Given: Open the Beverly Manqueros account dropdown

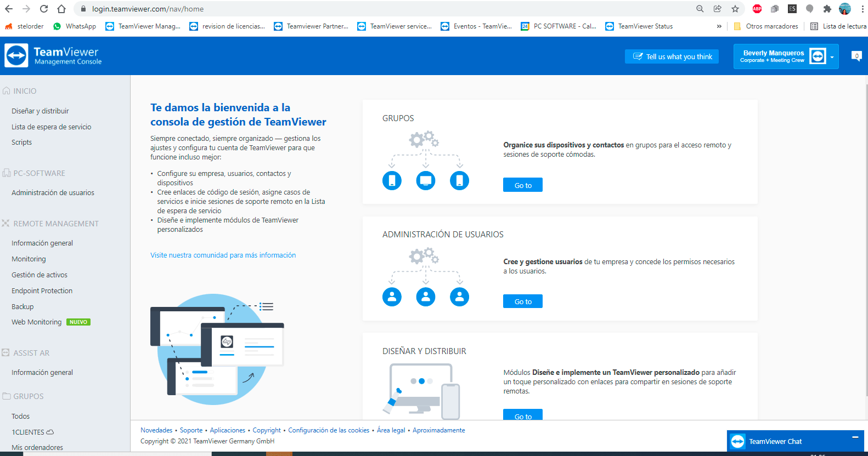Looking at the screenshot, I should tap(786, 56).
